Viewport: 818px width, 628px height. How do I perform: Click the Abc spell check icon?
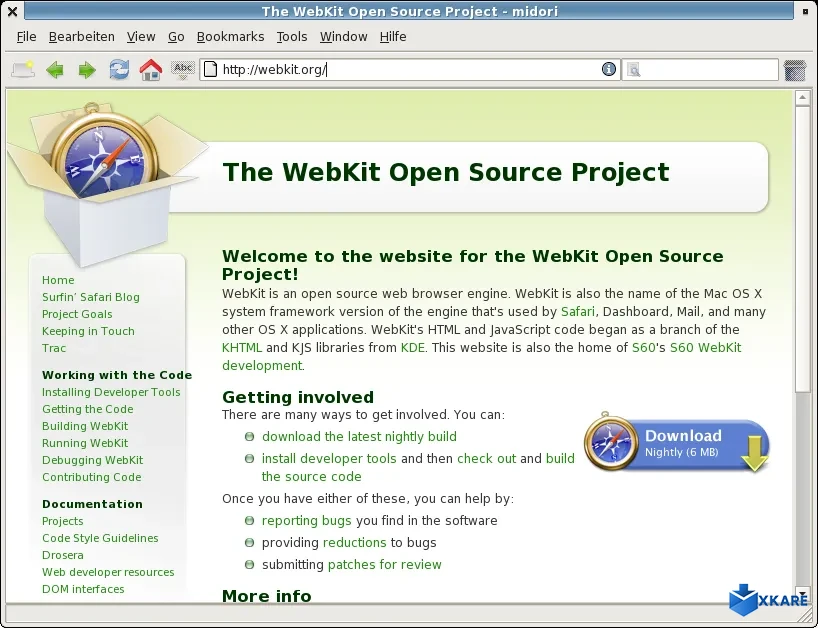click(183, 69)
